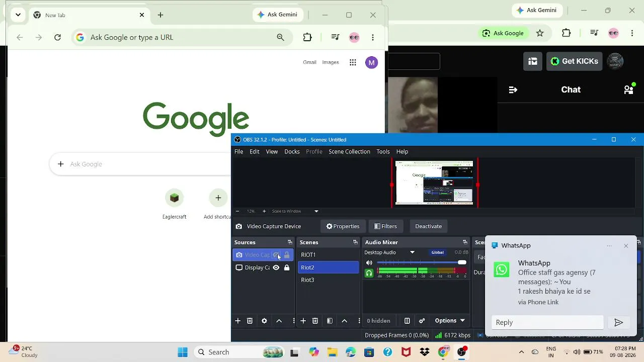Switch Audio Mixer to vertical layout

(407, 321)
